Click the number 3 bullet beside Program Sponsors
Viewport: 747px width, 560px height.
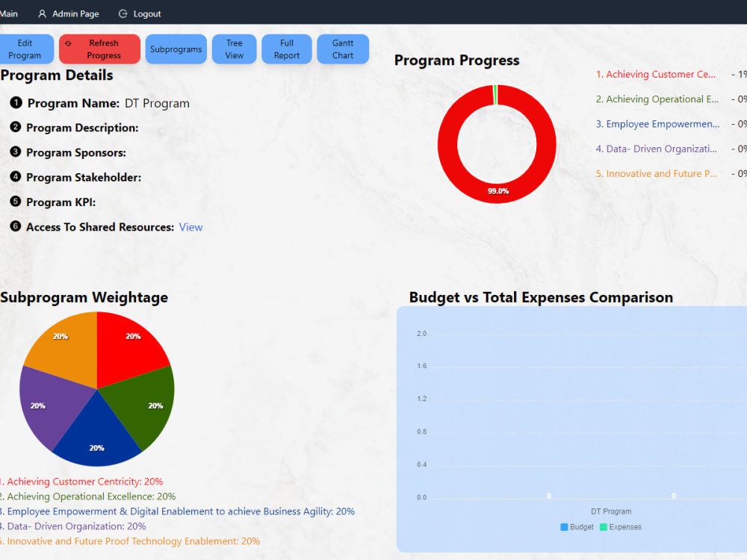click(15, 152)
